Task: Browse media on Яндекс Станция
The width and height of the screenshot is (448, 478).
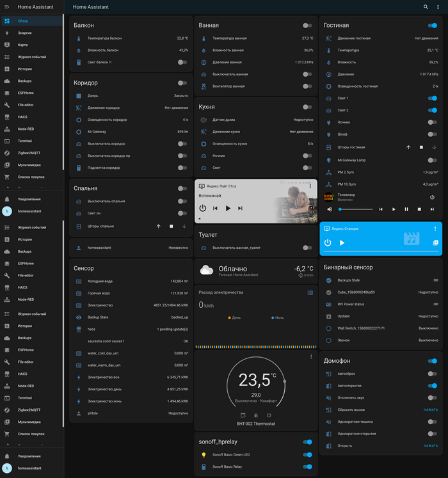Action: tap(435, 243)
